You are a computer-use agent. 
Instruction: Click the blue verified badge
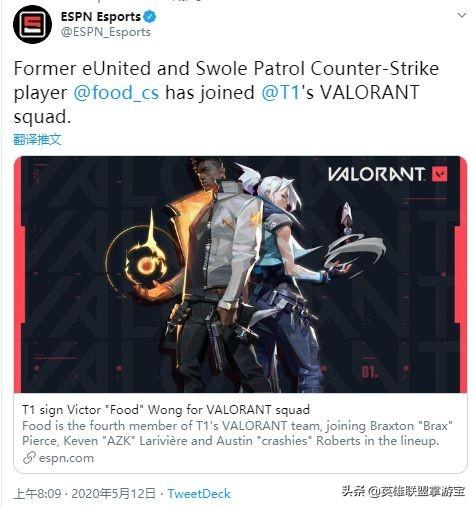[x=150, y=17]
